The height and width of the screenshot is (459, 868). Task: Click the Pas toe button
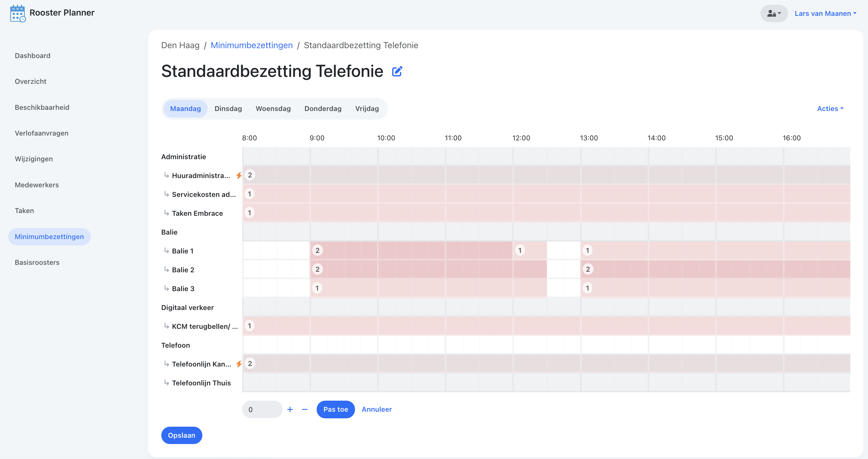point(336,409)
